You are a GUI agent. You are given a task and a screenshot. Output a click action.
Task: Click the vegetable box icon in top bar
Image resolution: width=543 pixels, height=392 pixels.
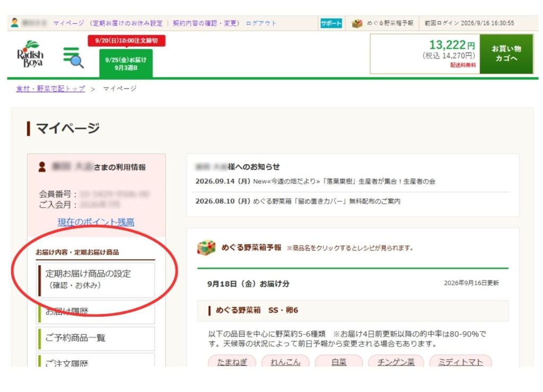point(357,23)
